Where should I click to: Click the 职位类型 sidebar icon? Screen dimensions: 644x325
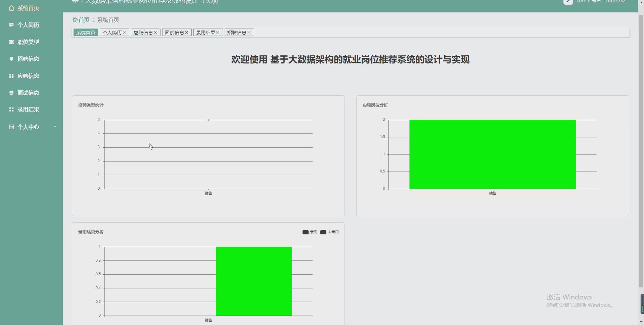coord(11,42)
